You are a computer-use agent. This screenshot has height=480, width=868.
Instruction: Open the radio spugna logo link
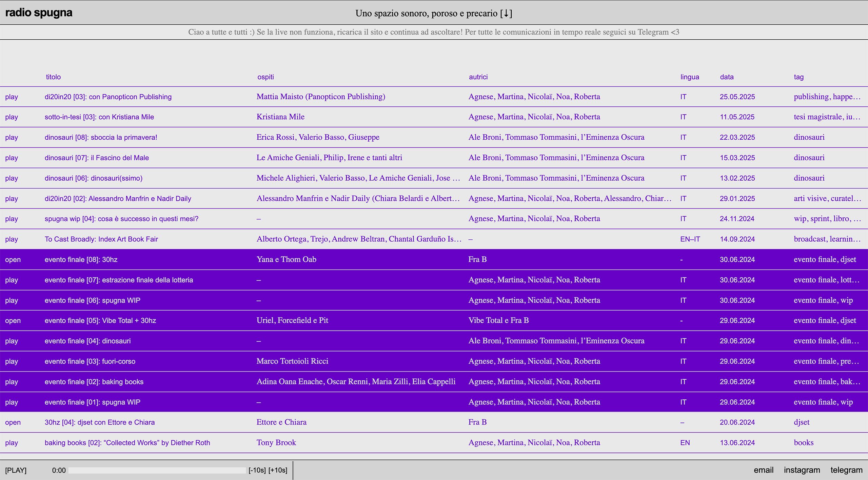tap(39, 13)
